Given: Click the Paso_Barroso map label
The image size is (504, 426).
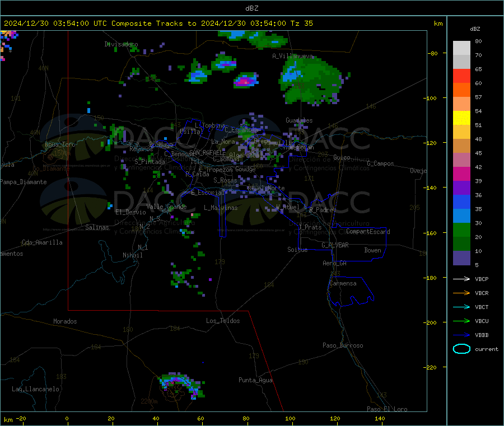Looking at the screenshot, I should [x=343, y=345].
